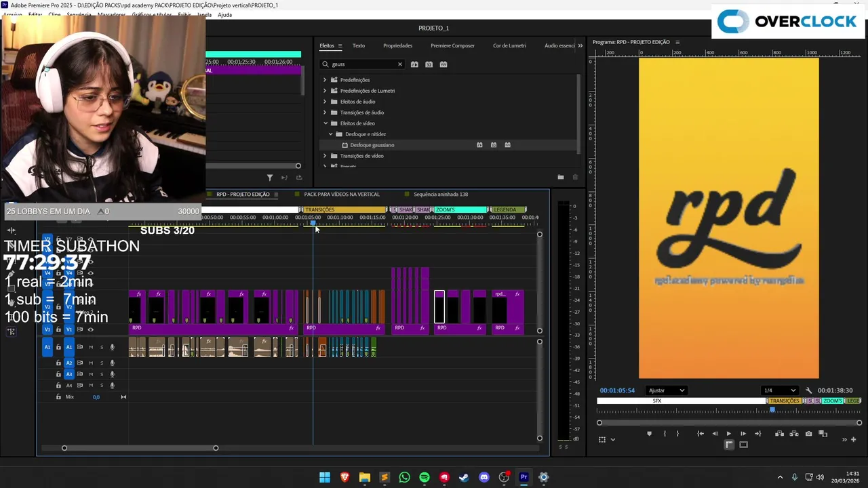This screenshot has width=868, height=488.
Task: Toggle sync lock on V1 track
Action: pyautogui.click(x=79, y=329)
